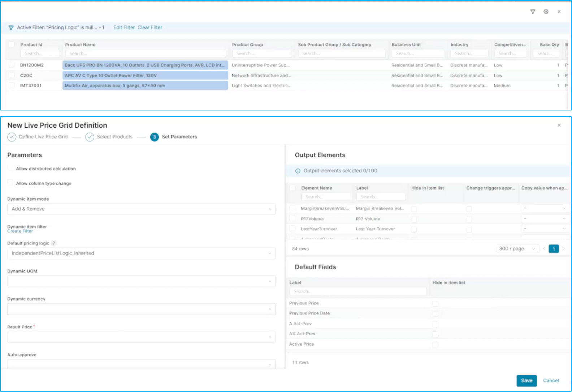Focus the Product Id search field
Screen dimensions: 572x392
click(40, 53)
